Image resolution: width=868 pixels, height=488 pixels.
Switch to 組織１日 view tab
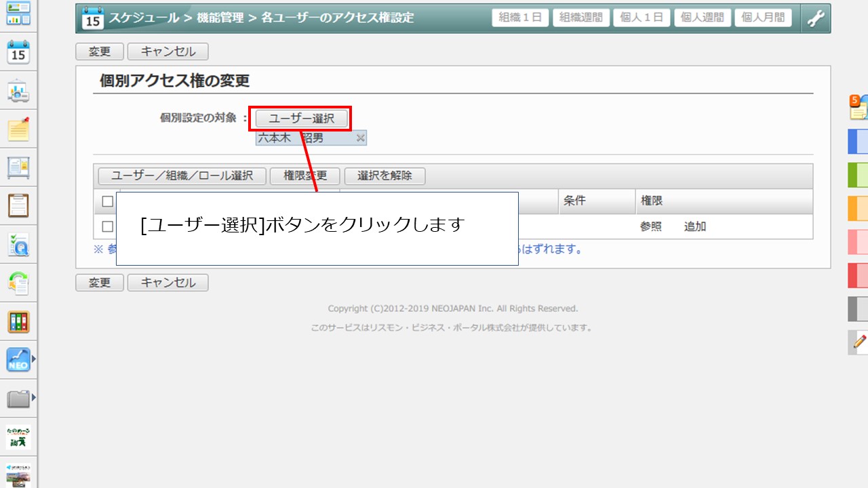519,18
